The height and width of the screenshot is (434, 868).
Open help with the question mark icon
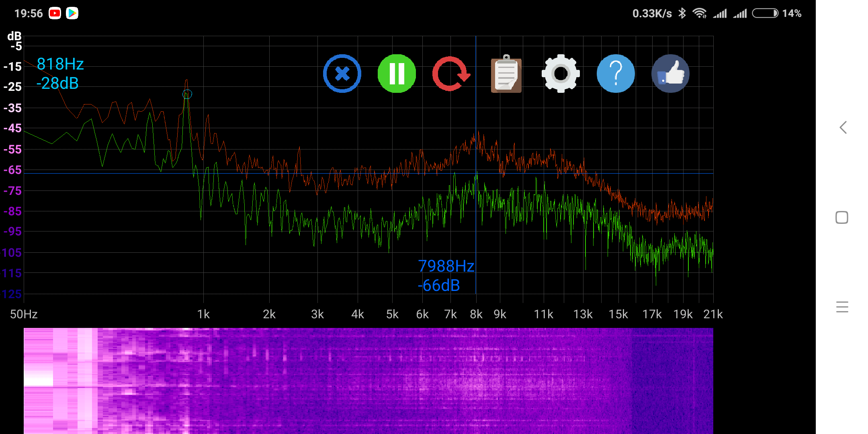pos(616,74)
